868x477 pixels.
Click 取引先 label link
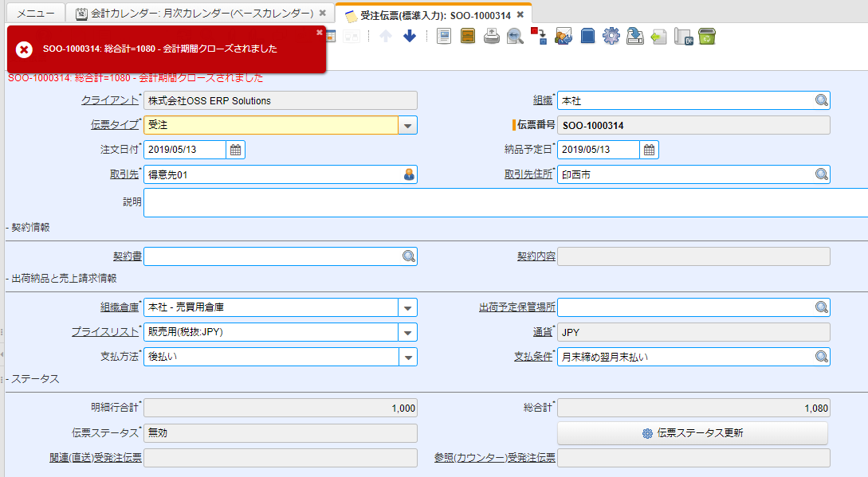(124, 174)
